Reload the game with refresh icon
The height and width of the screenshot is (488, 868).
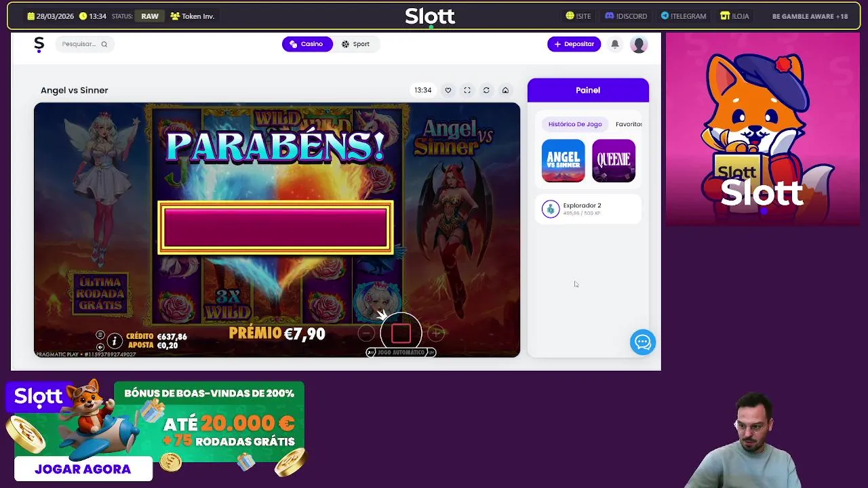pos(486,90)
